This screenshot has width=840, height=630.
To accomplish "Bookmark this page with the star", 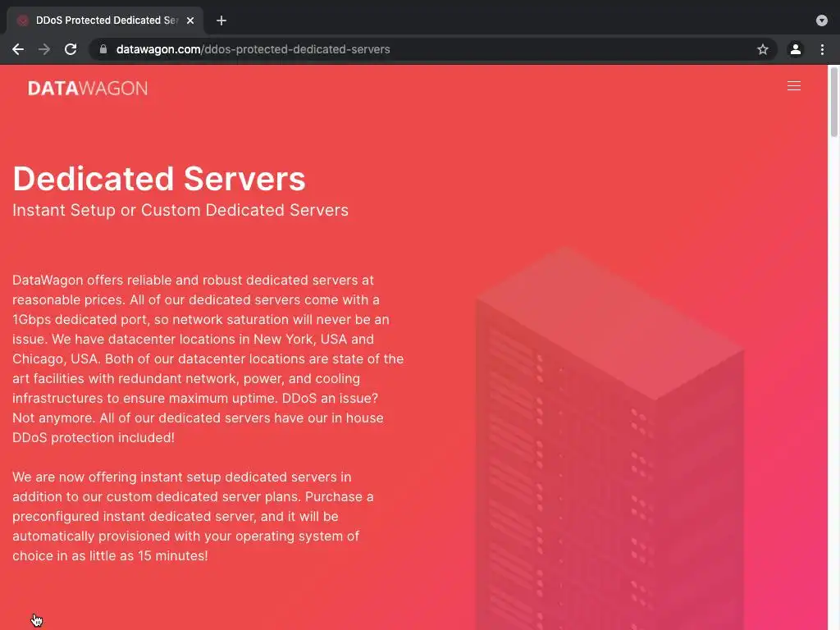I will (763, 49).
